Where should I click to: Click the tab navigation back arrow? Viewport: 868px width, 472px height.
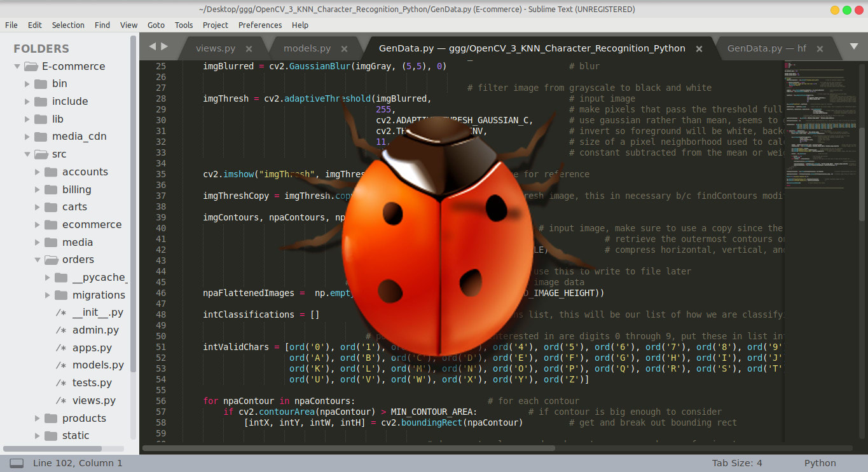(152, 46)
